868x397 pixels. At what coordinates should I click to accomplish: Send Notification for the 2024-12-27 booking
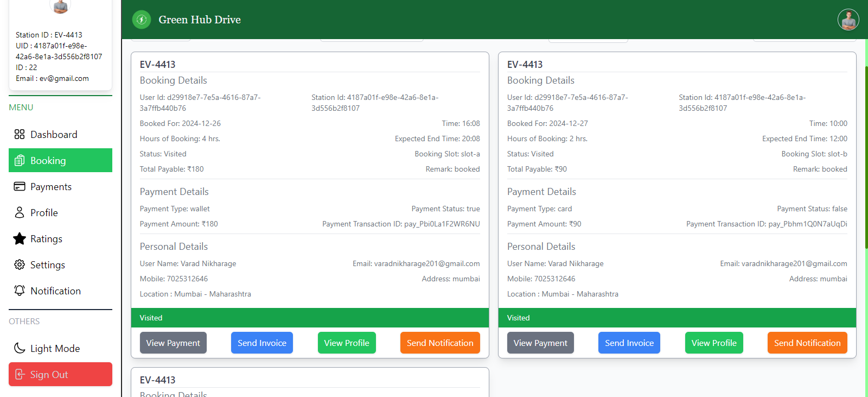[807, 343]
